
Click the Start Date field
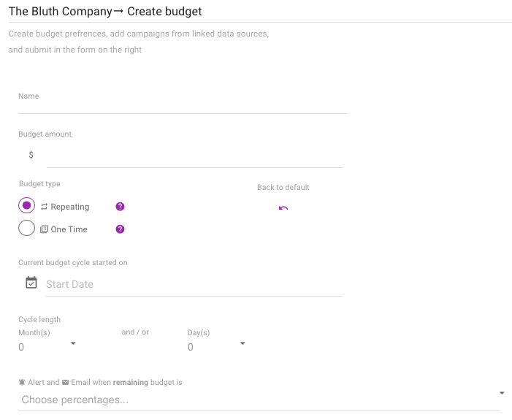click(194, 284)
